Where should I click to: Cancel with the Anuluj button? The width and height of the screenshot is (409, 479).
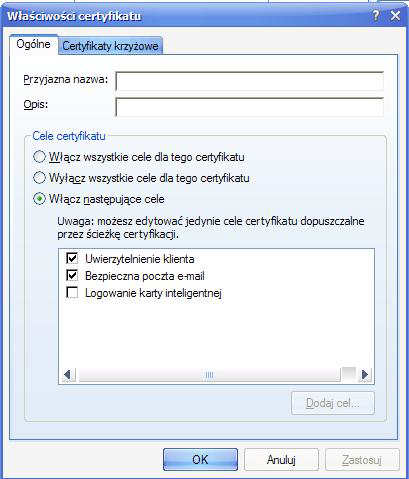[281, 460]
